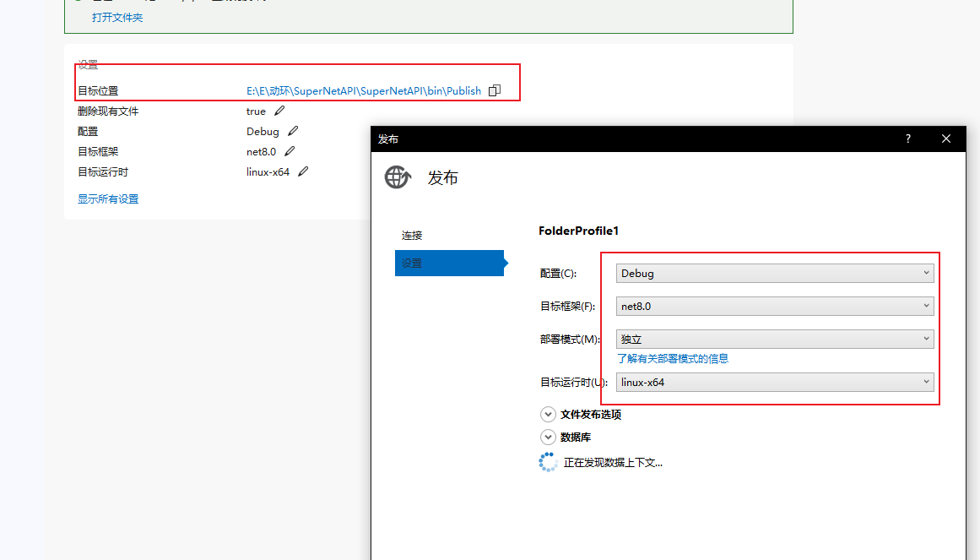Viewport: 980px width, 560px height.
Task: Open the 目标框架 net8.0 dropdown
Action: coord(775,306)
